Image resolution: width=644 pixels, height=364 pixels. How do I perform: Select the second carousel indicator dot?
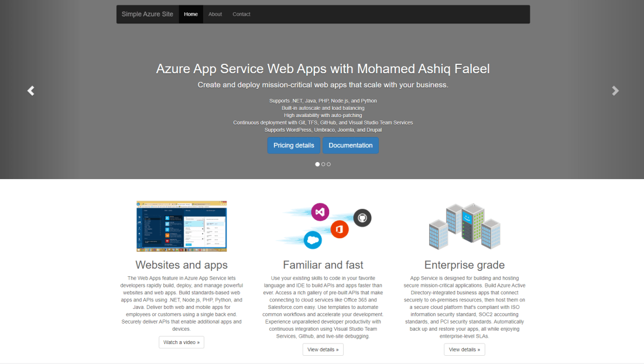323,164
